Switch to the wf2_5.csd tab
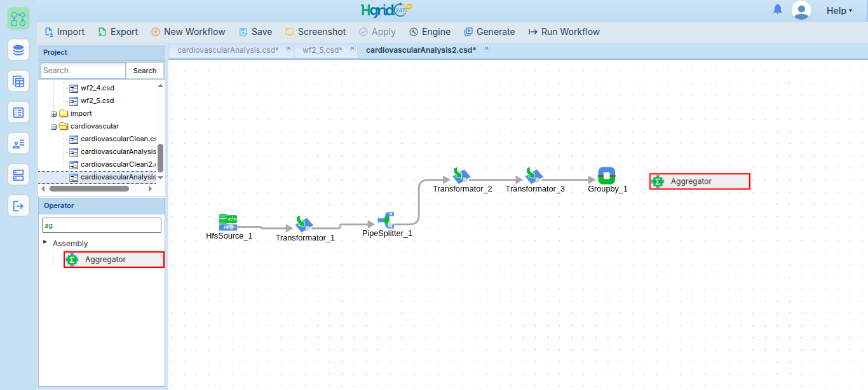This screenshot has height=390, width=868. pos(322,50)
